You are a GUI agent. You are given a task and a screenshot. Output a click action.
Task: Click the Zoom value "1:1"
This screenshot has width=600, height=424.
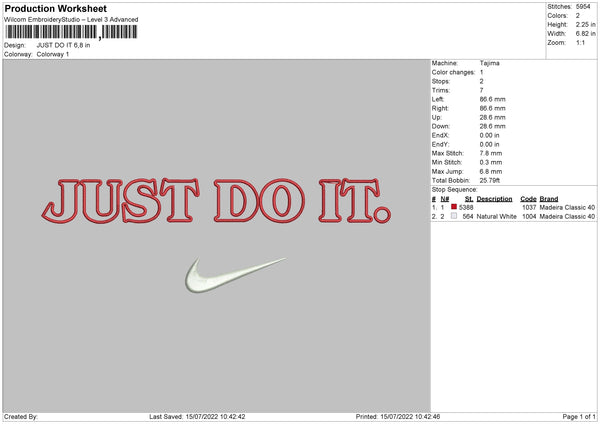pos(580,42)
